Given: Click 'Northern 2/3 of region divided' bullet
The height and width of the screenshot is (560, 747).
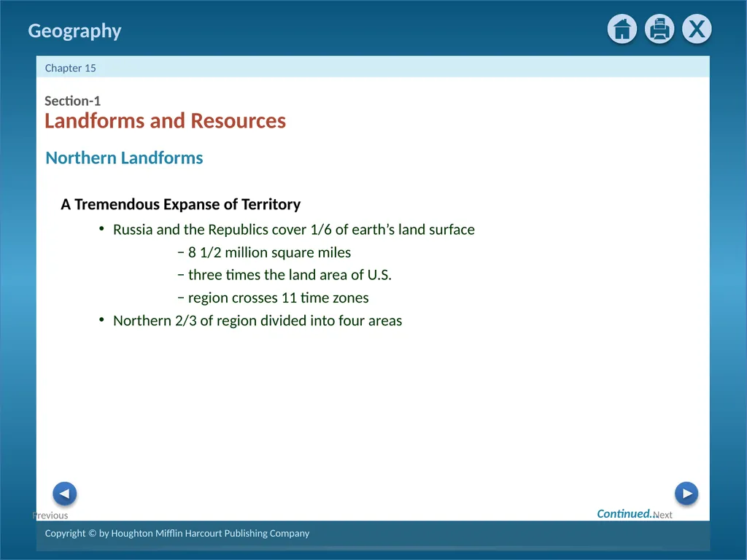Looking at the screenshot, I should [x=258, y=321].
